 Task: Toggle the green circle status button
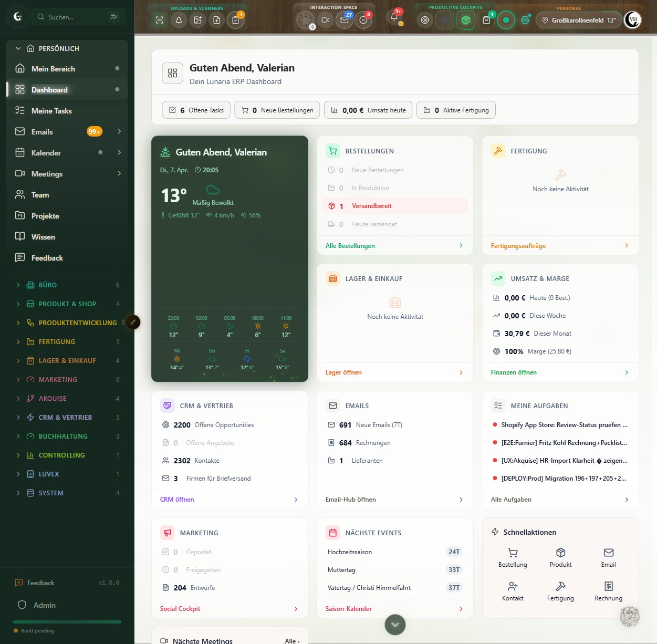click(x=506, y=20)
